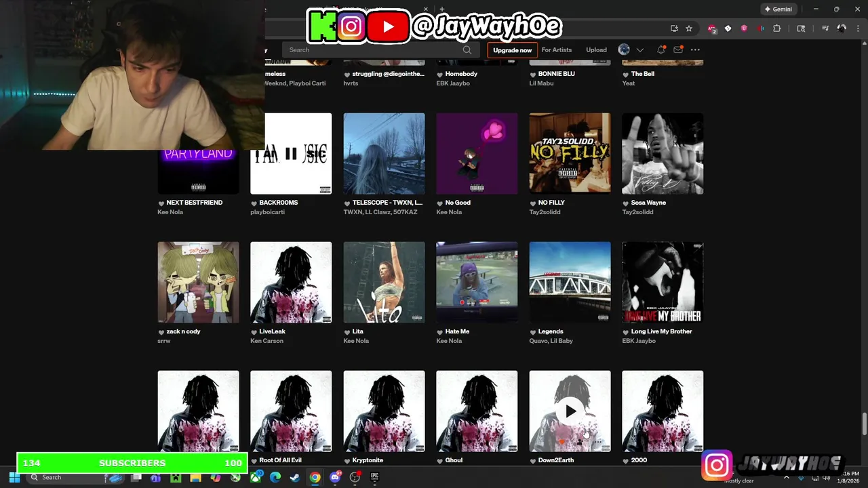Open the Windows Start menu

coord(14,477)
